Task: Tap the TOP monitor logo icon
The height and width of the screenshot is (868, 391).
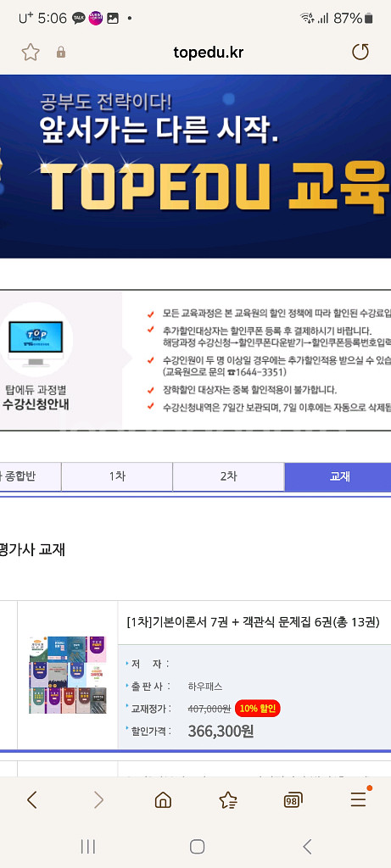Action: click(36, 339)
